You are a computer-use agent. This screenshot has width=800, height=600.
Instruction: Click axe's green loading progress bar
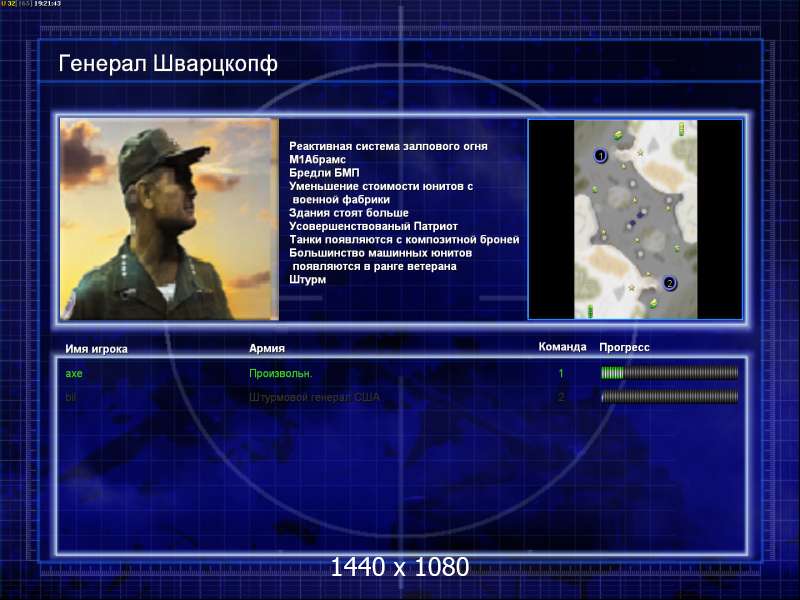point(669,373)
